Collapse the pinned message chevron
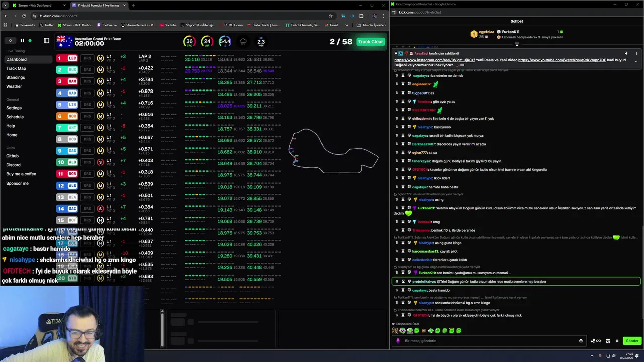This screenshot has height=362, width=644. point(636,61)
